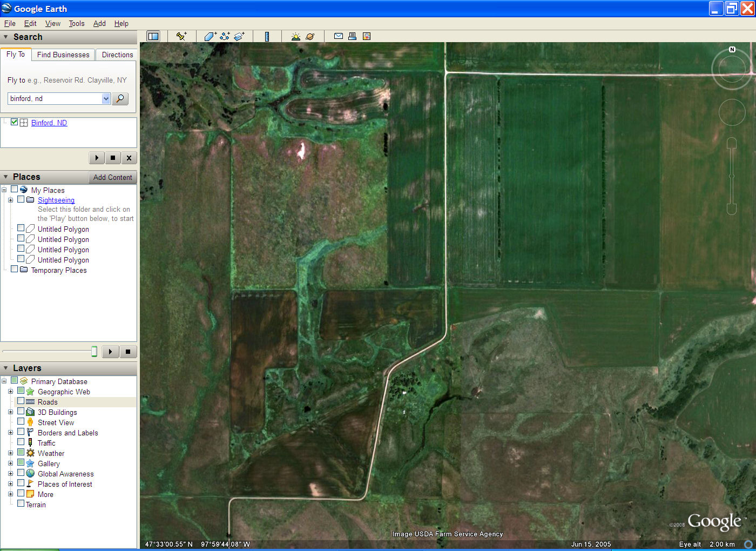The height and width of the screenshot is (551, 756).
Task: Click the 3D Buildings layer icon
Action: tap(30, 412)
